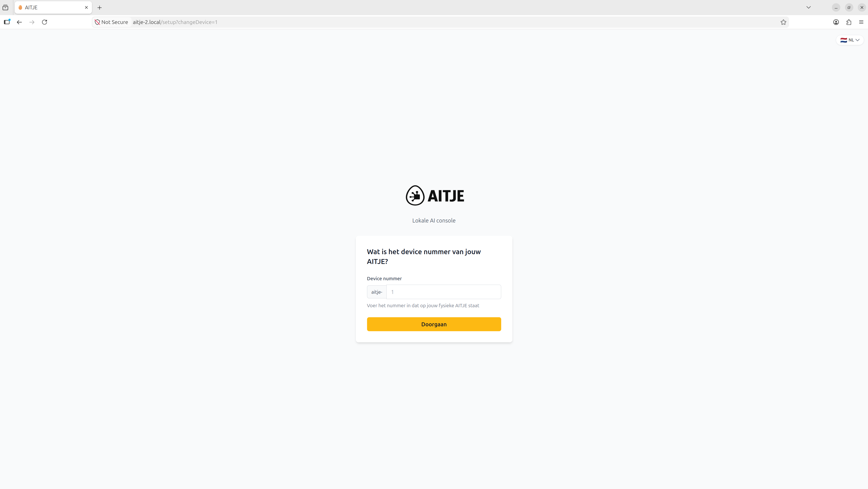Reload the current page

tap(44, 22)
